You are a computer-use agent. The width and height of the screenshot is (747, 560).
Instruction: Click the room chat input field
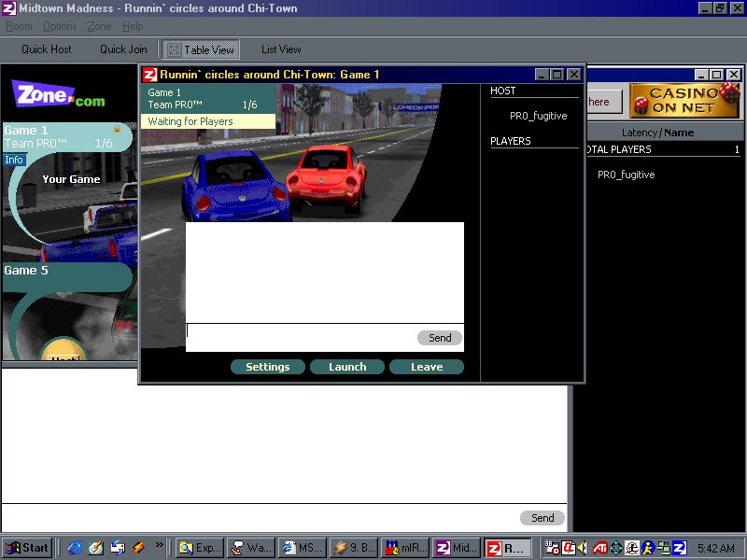point(260,518)
